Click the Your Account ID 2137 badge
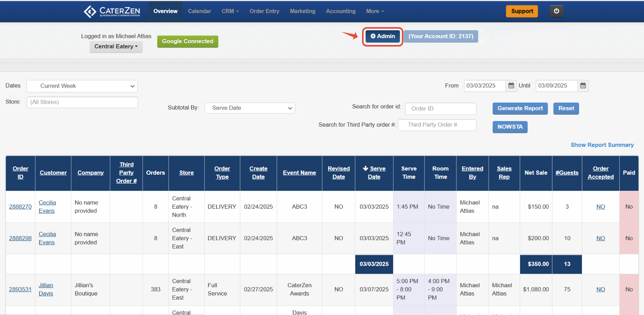 [x=441, y=36]
